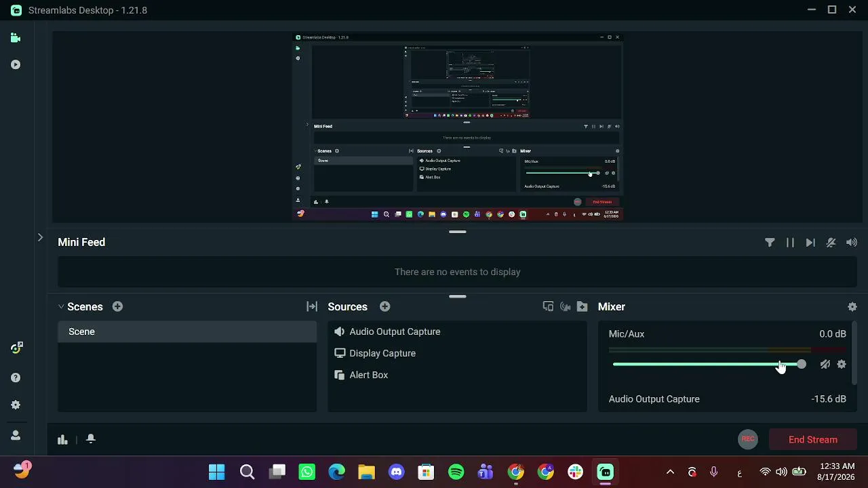Open the account profile icon
Image resolution: width=868 pixels, height=488 pixels.
pyautogui.click(x=16, y=435)
